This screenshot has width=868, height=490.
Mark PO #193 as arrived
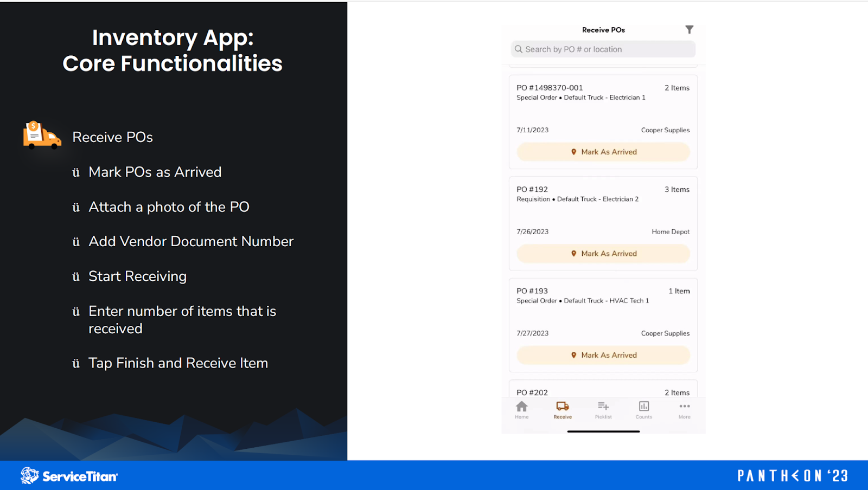point(603,355)
